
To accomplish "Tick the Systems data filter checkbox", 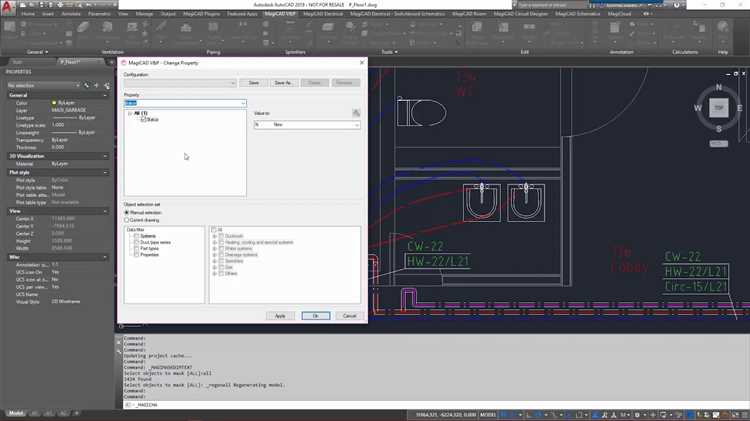I will (136, 236).
